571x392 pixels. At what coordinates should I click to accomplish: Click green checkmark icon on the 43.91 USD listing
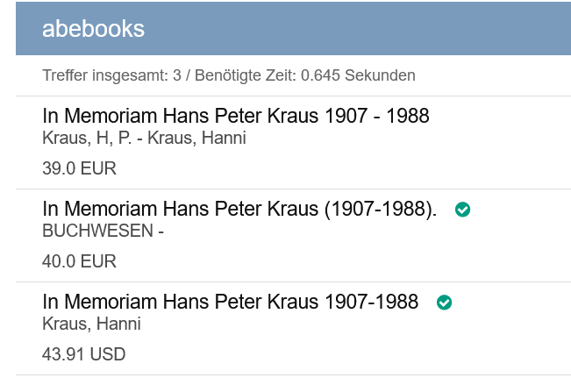point(445,303)
